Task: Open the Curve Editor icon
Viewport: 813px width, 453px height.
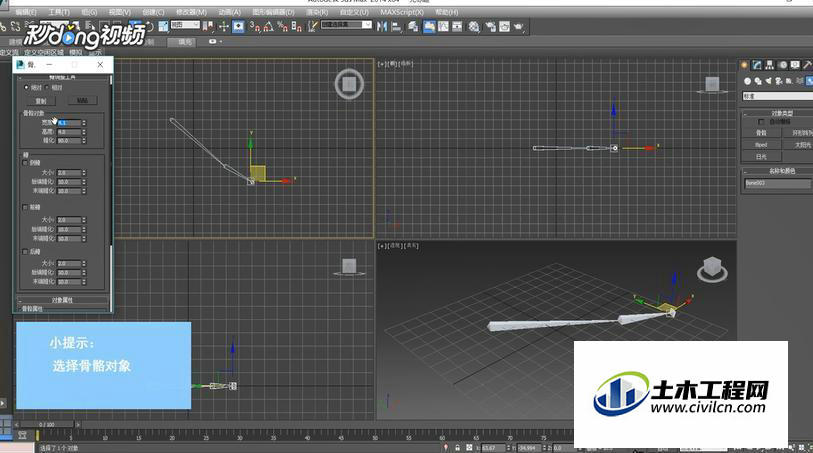Action: coord(443,26)
